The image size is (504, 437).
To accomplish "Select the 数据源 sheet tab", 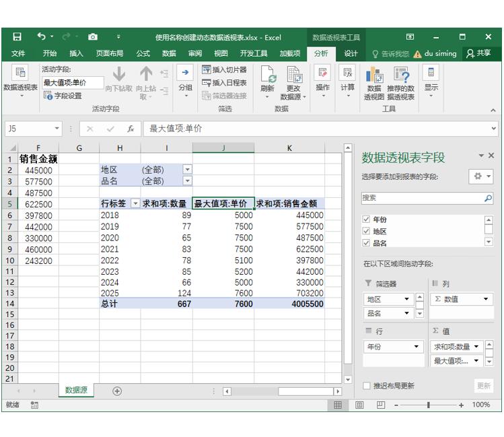I will pyautogui.click(x=76, y=390).
